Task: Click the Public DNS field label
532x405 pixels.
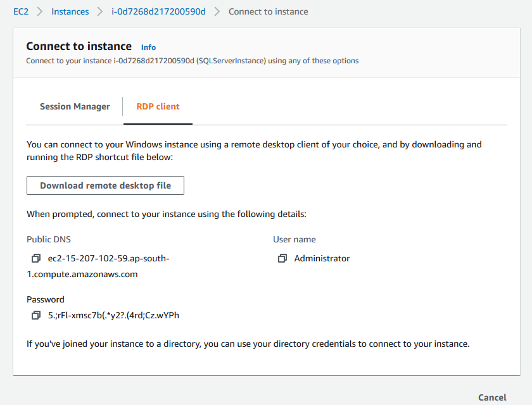Action: pos(49,240)
